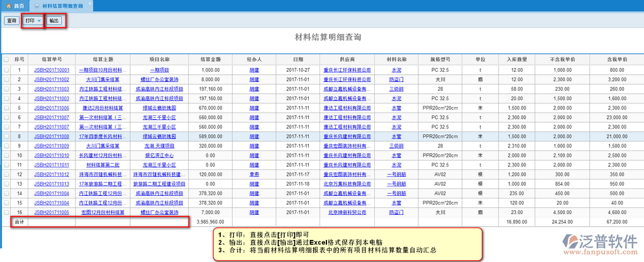644x262 pixels.
Task: Click the home icon on 首页 tab
Action: (x=8, y=5)
